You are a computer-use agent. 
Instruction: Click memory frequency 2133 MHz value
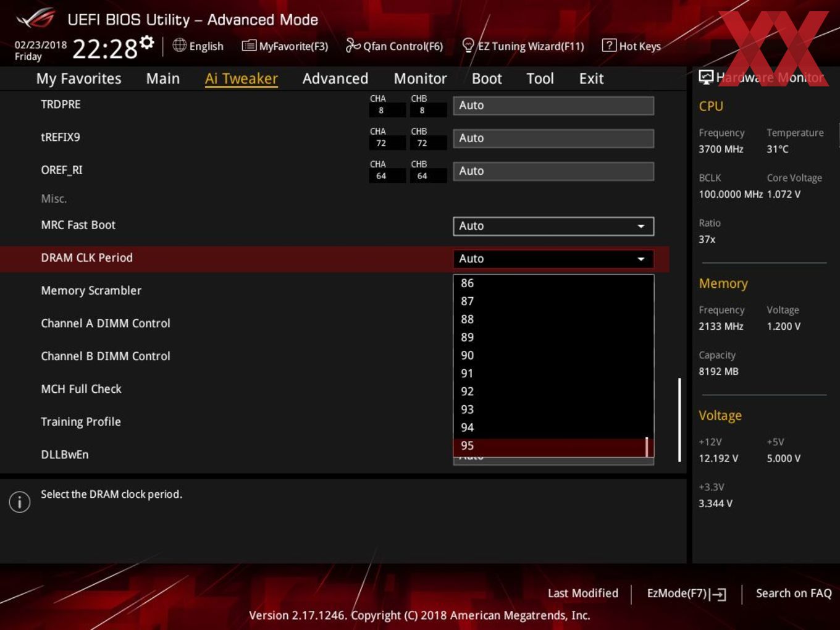721,326
